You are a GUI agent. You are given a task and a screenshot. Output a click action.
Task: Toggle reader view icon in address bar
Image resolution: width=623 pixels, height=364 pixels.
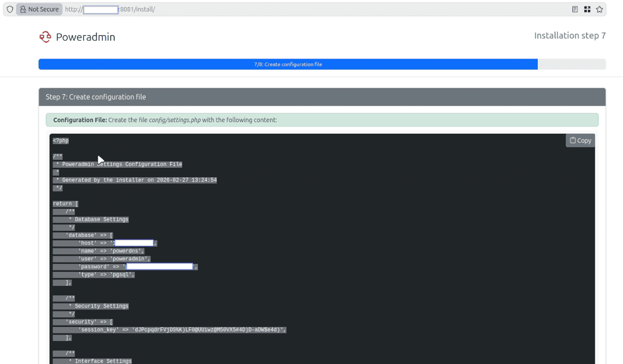(x=575, y=10)
